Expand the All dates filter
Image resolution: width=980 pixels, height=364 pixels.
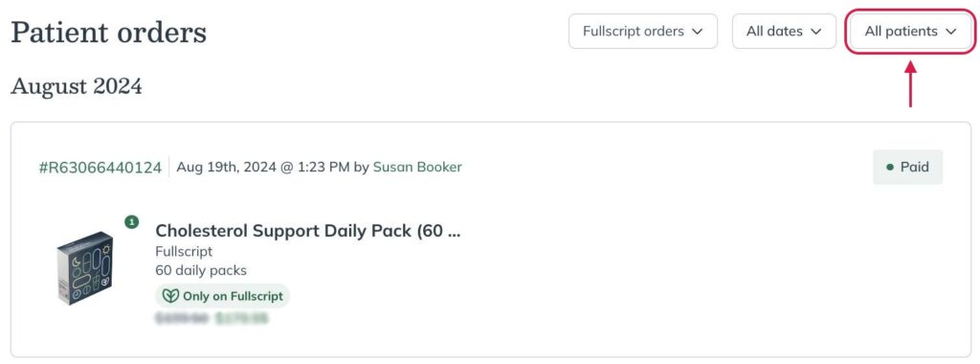[784, 32]
